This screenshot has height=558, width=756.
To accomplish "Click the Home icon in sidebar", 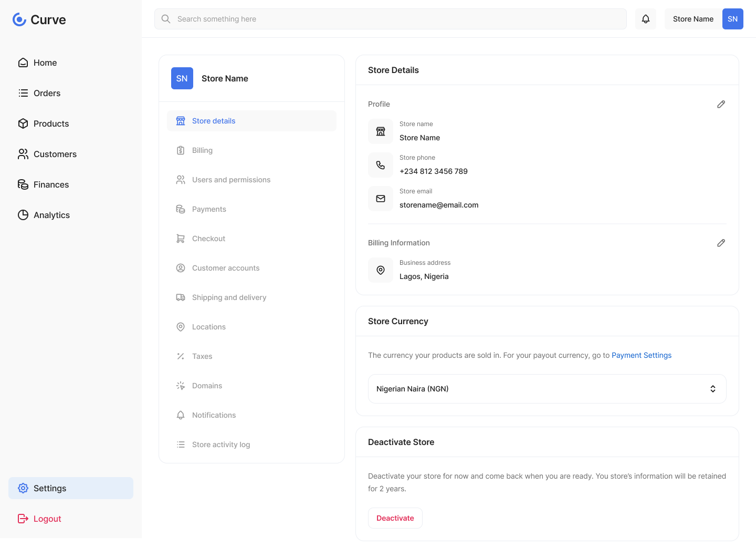I will 23,63.
